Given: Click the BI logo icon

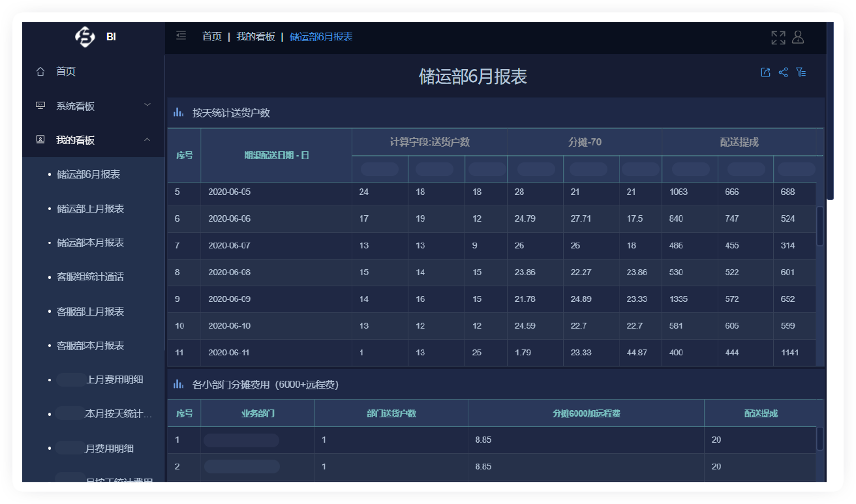Looking at the screenshot, I should 85,37.
